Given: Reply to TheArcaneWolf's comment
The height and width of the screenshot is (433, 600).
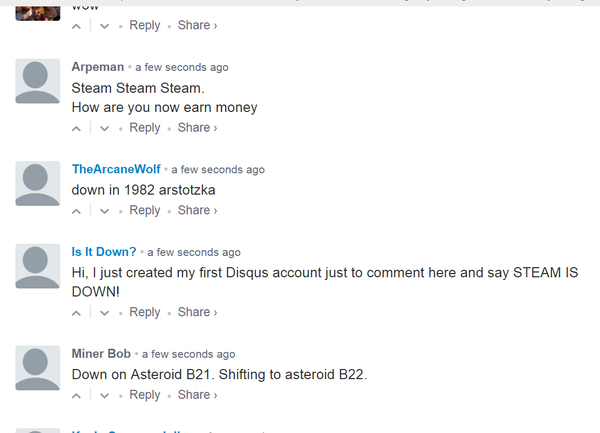Looking at the screenshot, I should [145, 211].
